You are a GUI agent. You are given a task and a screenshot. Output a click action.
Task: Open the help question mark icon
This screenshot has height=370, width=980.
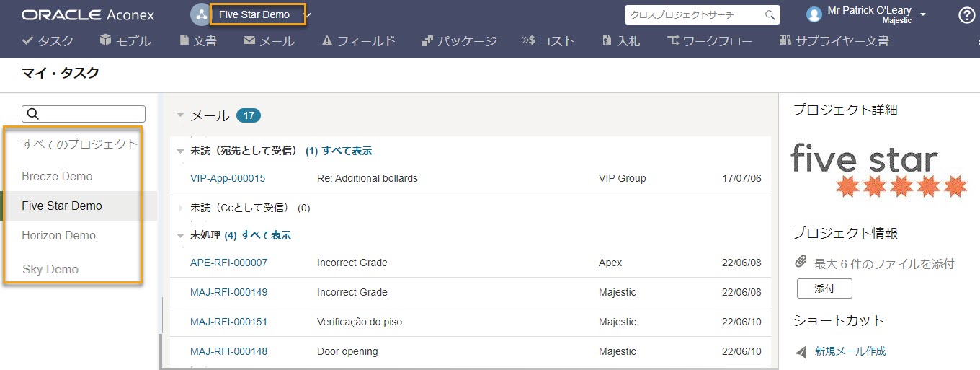point(967,14)
